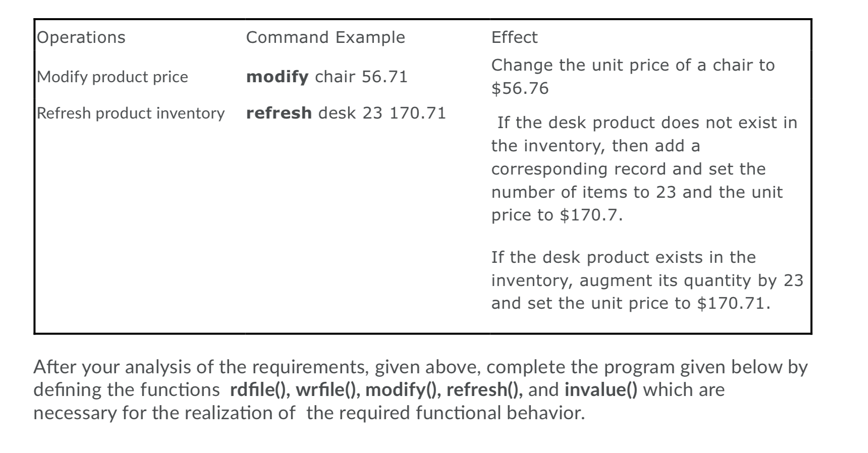Click 'If the desk product does not exist' text
Viewport: 868px width, 453px height.
(x=644, y=169)
